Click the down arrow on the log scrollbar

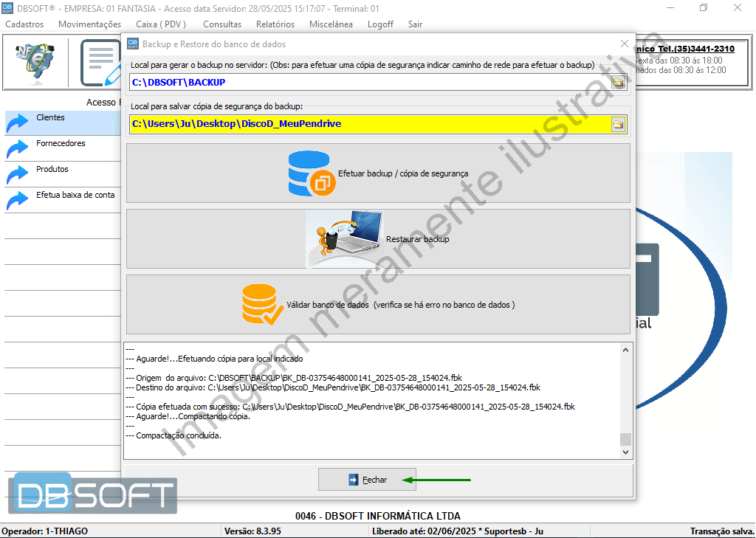click(x=626, y=451)
